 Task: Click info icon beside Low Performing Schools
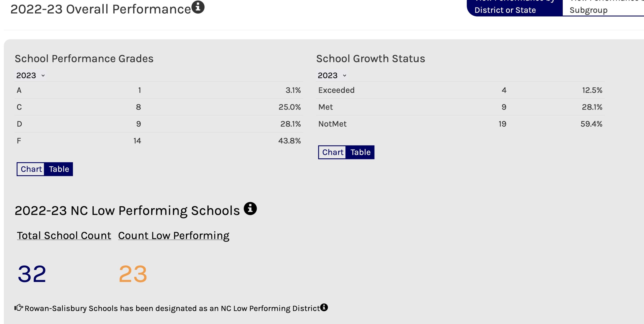click(x=250, y=208)
